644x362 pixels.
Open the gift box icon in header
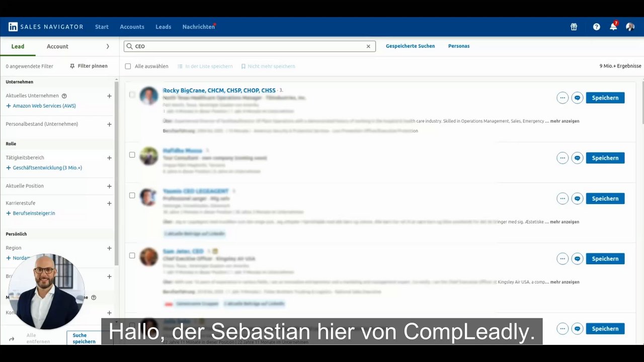pyautogui.click(x=574, y=27)
